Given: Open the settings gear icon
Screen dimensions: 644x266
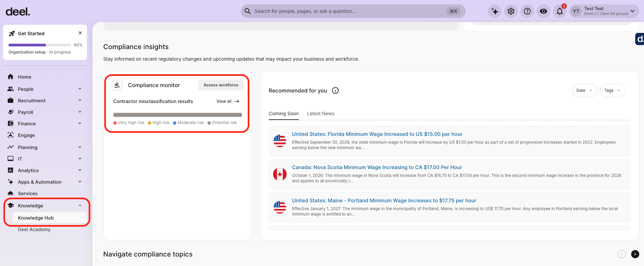Looking at the screenshot, I should coord(511,11).
